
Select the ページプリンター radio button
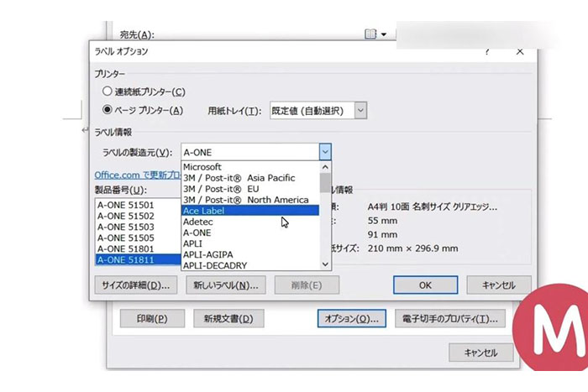[108, 110]
